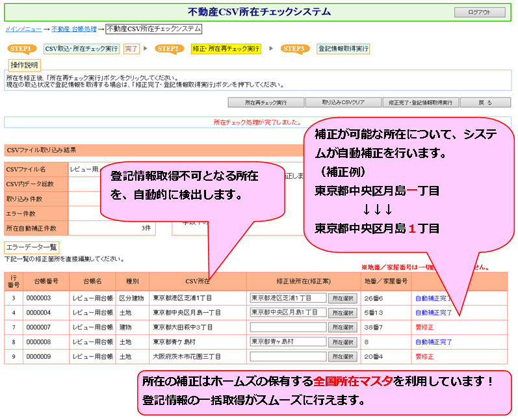
Task: Click the STEP1 badge icon
Action: (x=21, y=49)
